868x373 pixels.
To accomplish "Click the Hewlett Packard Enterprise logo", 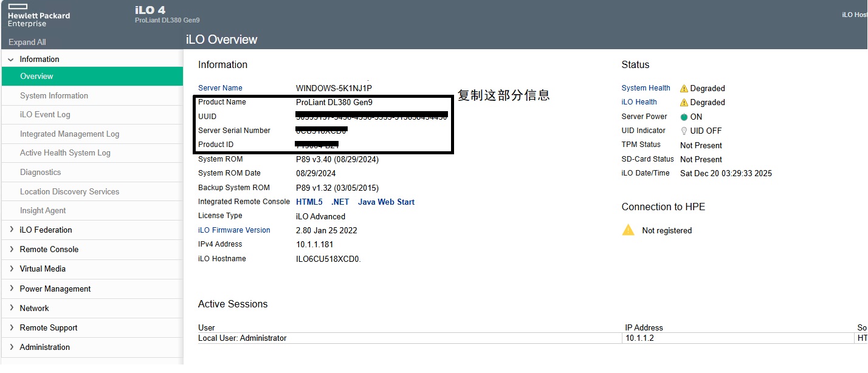I will click(x=39, y=15).
